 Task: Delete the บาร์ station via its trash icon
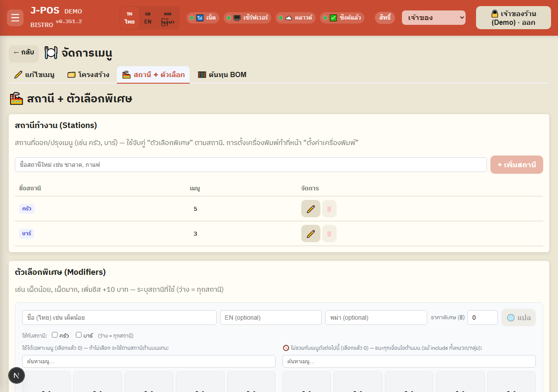click(329, 233)
